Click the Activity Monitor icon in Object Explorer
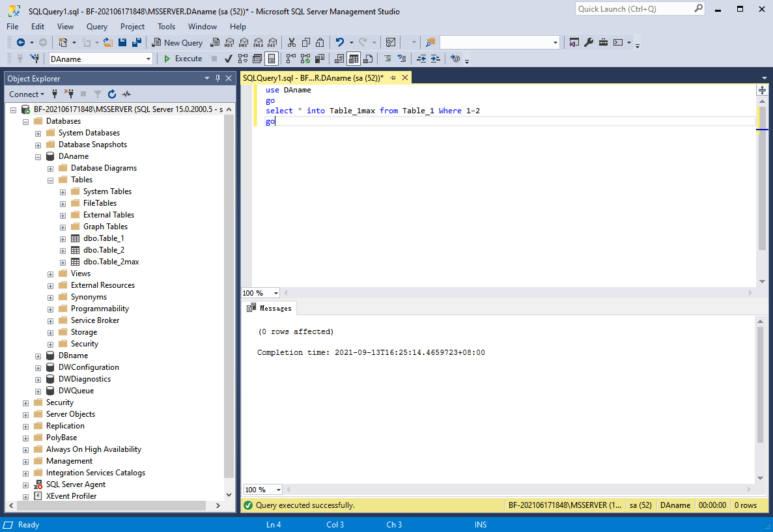 click(126, 94)
